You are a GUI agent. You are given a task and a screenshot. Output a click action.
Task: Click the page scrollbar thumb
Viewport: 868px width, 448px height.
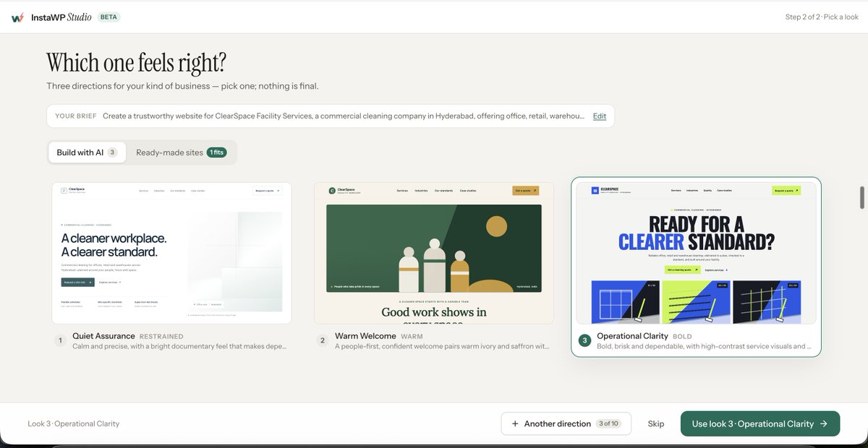pyautogui.click(x=861, y=197)
